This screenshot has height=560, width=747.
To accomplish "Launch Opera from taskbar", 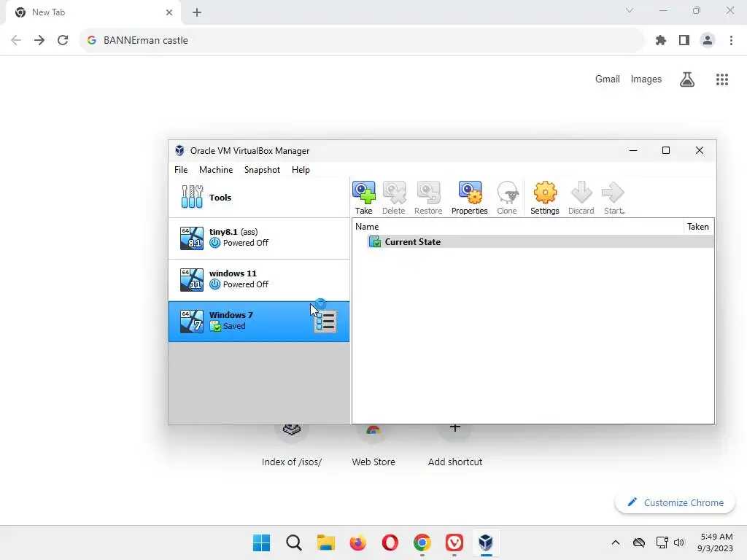I will tap(390, 542).
